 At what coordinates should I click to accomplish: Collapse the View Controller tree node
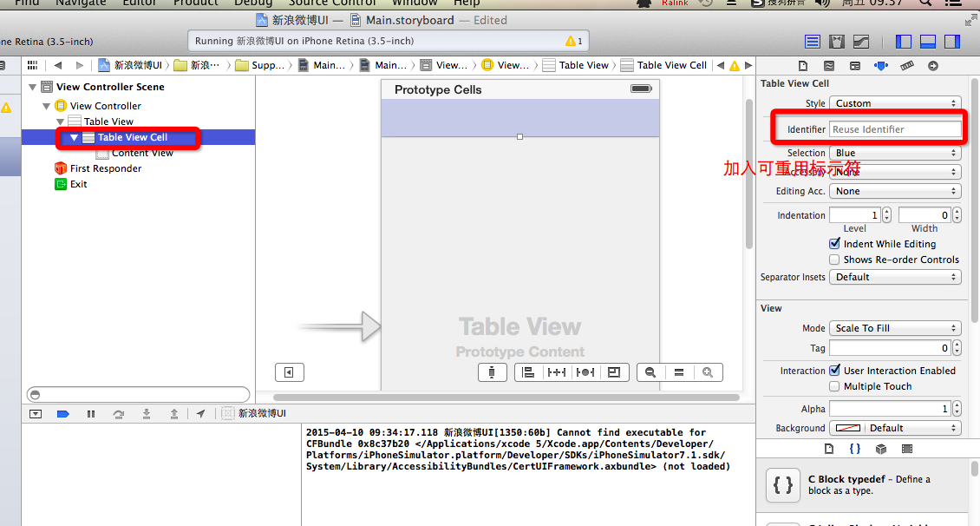(46, 106)
